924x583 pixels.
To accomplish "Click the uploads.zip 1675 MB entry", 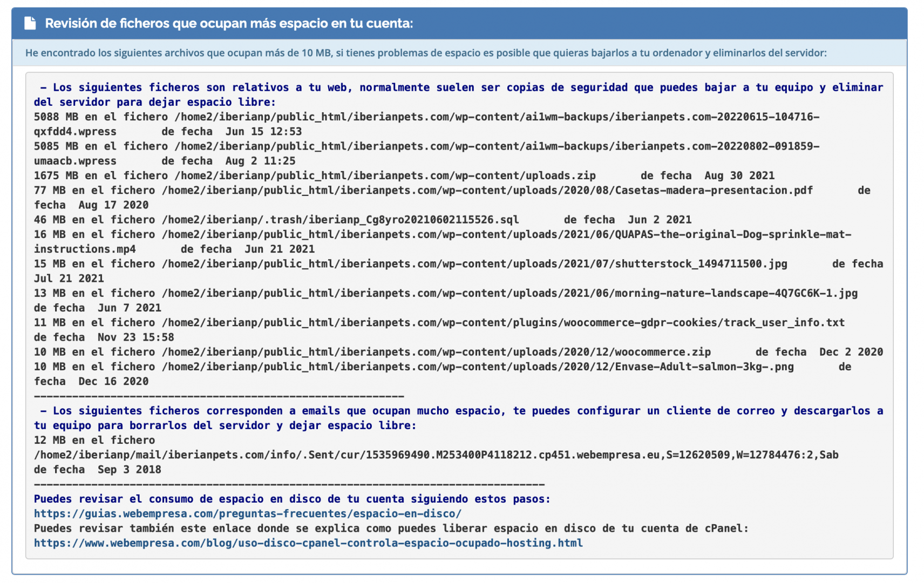I will [x=404, y=175].
